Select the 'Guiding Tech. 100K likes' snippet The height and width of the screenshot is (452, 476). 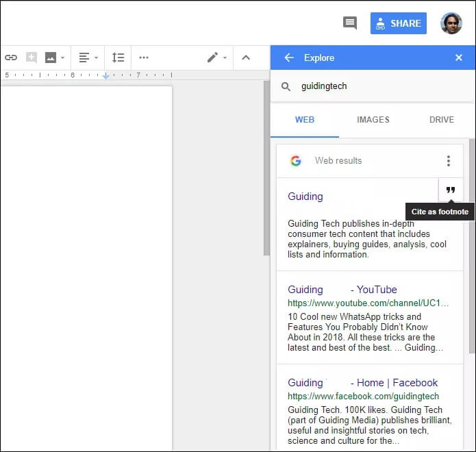(x=369, y=425)
